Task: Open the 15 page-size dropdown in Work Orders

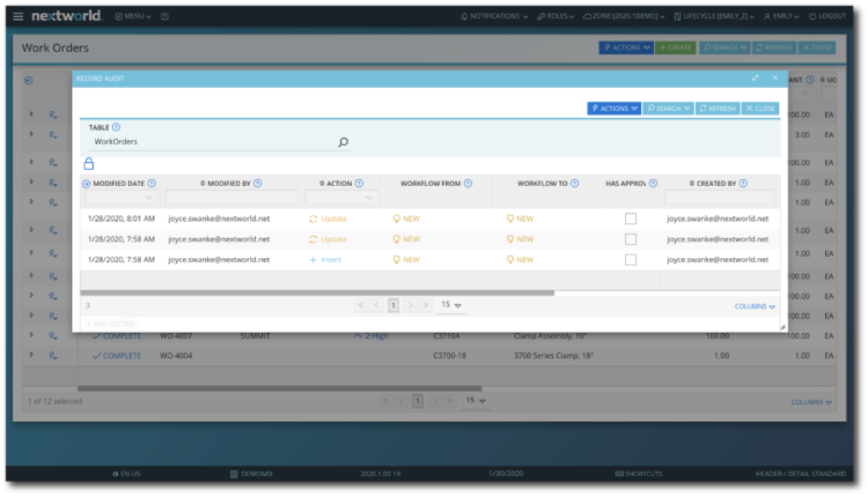Action: click(476, 401)
